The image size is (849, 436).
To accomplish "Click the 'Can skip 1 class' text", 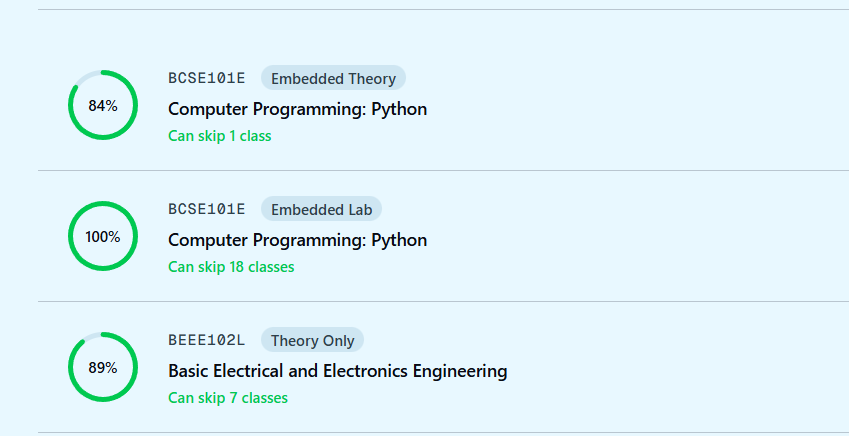I will [219, 136].
